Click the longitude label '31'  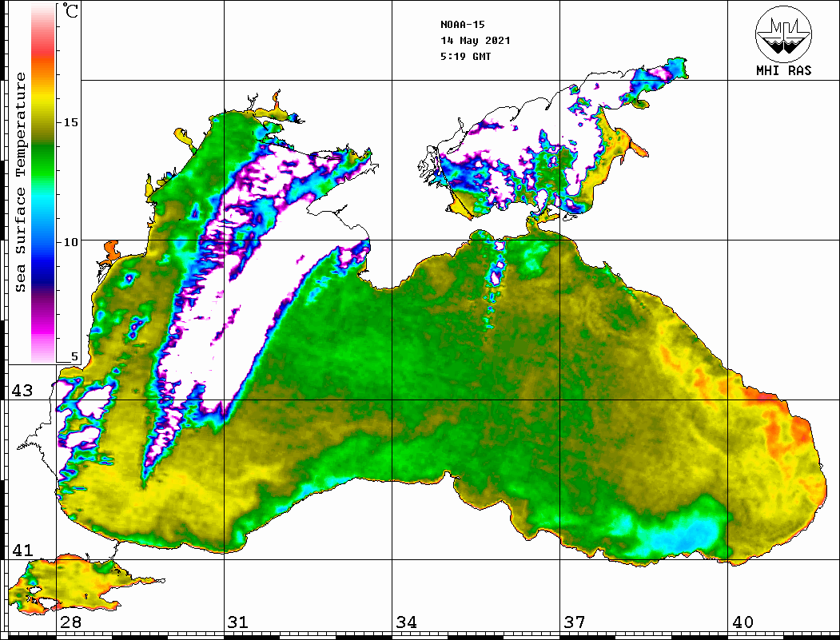238,622
